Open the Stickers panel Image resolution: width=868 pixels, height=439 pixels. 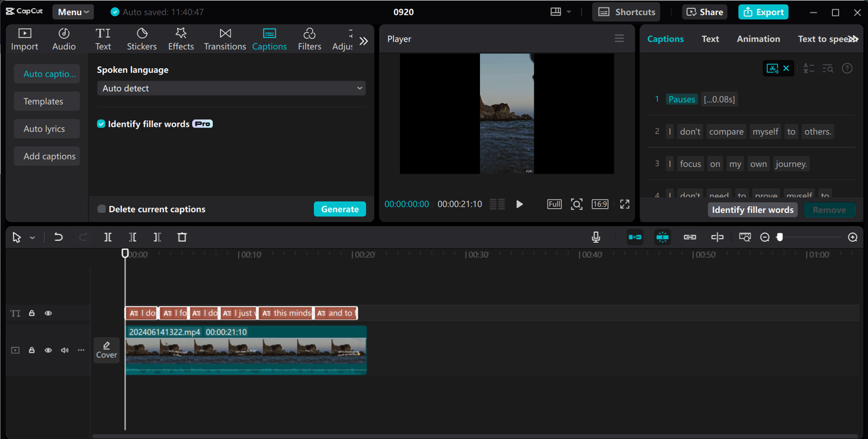(x=142, y=39)
